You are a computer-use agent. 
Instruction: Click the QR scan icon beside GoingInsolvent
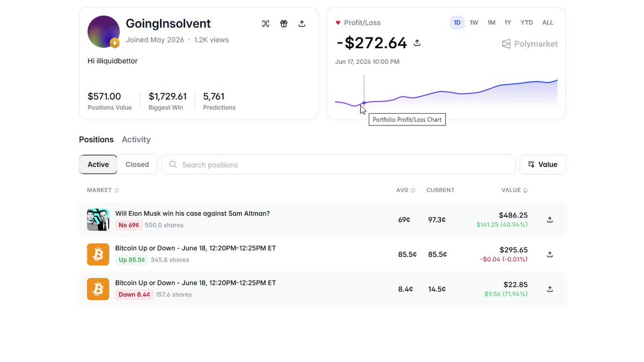pos(266,24)
